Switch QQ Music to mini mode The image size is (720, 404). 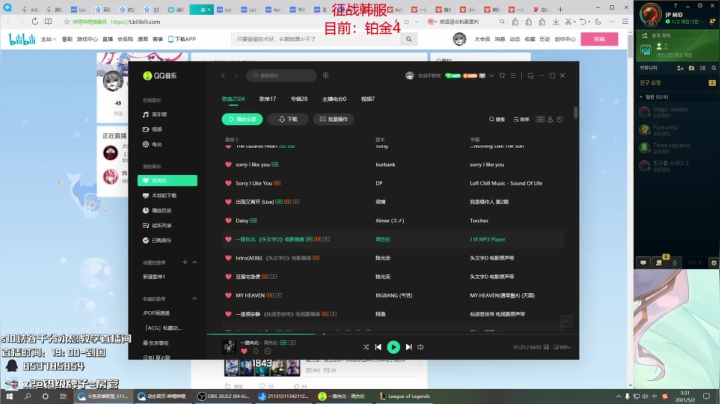click(530, 76)
